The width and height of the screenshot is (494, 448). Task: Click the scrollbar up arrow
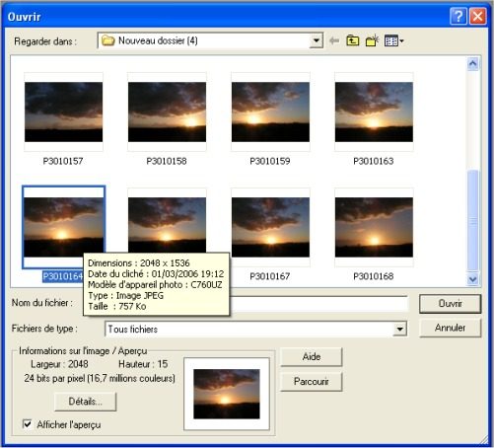click(x=472, y=64)
